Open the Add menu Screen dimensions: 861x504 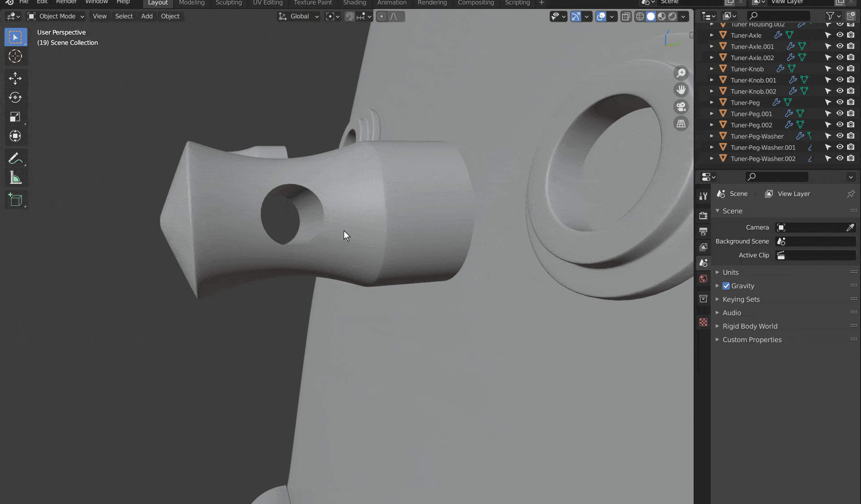[x=147, y=16]
